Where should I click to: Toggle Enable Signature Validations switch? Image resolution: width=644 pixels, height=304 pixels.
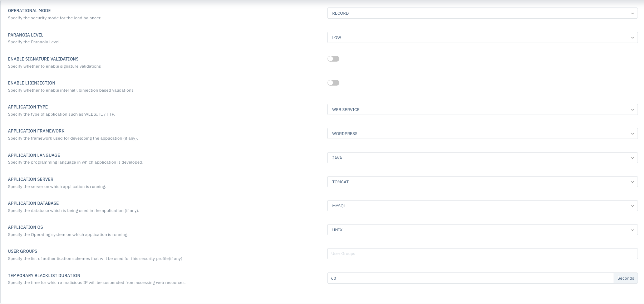pos(333,59)
